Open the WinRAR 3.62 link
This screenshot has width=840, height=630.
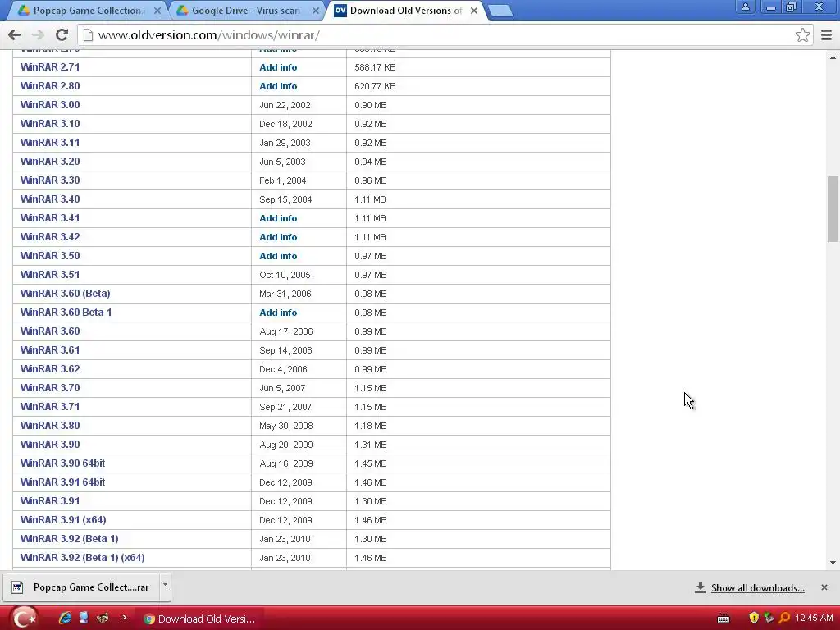pos(50,368)
